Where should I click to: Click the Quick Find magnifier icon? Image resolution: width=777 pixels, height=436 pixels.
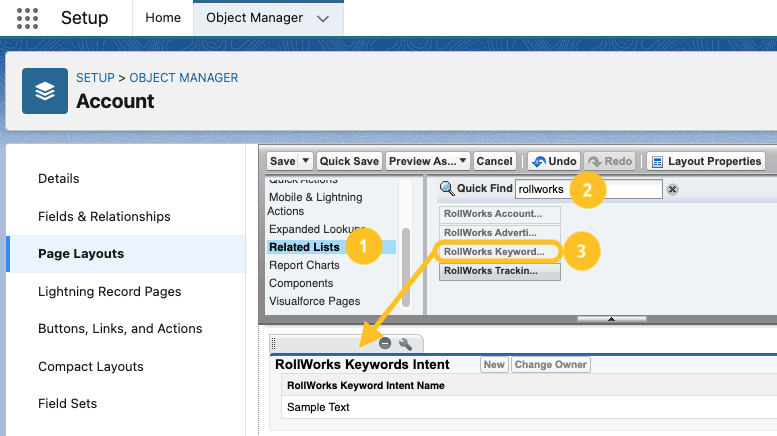pos(446,188)
